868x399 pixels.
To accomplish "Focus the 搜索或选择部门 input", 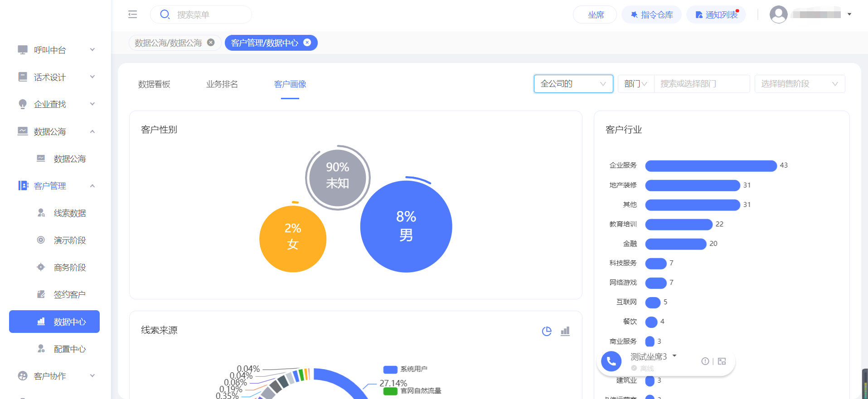I will (702, 84).
